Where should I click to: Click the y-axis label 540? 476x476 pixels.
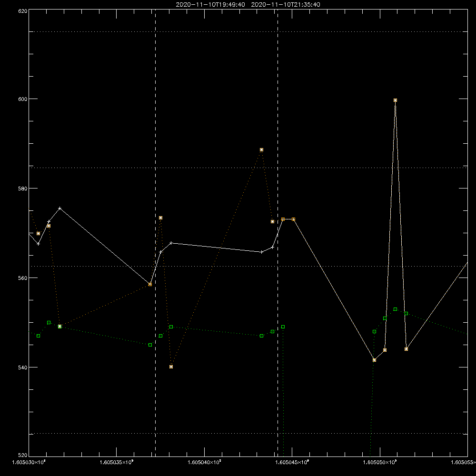(x=23, y=367)
